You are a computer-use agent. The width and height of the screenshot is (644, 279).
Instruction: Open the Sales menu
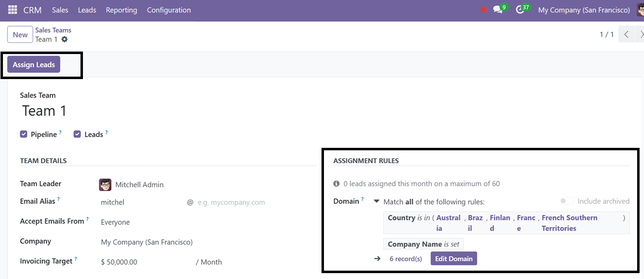[60, 10]
